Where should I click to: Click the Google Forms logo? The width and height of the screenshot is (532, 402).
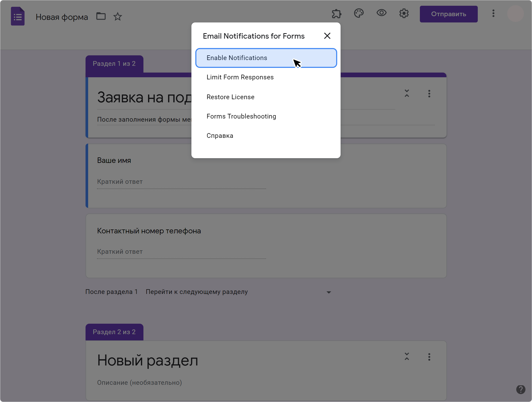pos(17,16)
